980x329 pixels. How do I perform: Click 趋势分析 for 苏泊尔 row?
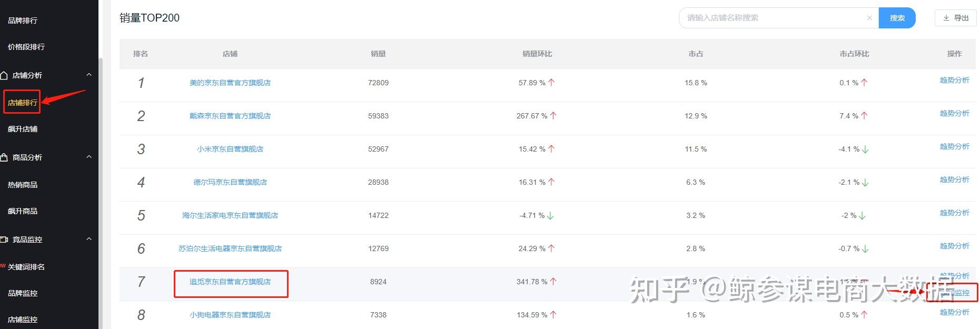click(954, 246)
